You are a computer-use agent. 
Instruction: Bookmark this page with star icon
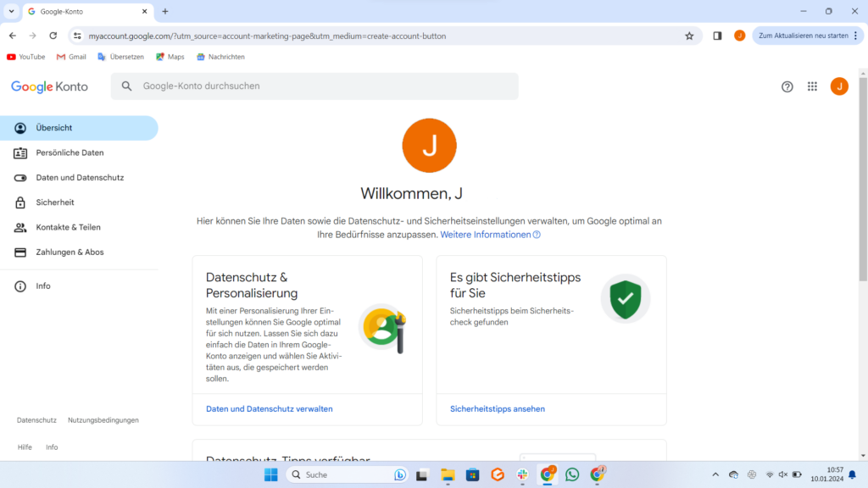click(x=689, y=36)
